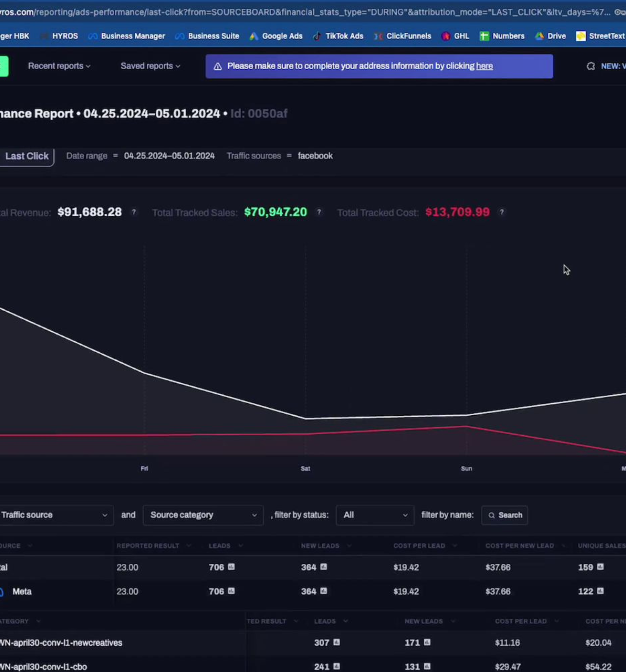Sort by COST PER NEW LEAD column
This screenshot has height=672, width=626.
(x=525, y=546)
